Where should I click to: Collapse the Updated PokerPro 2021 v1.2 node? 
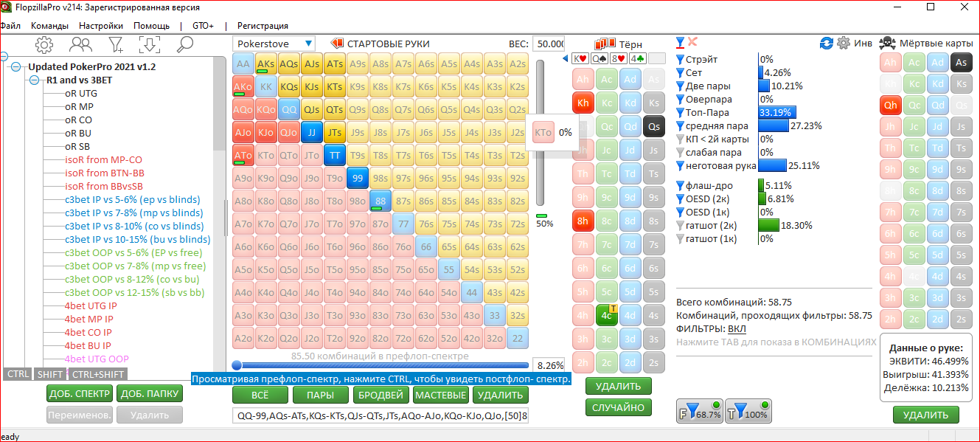[16, 66]
